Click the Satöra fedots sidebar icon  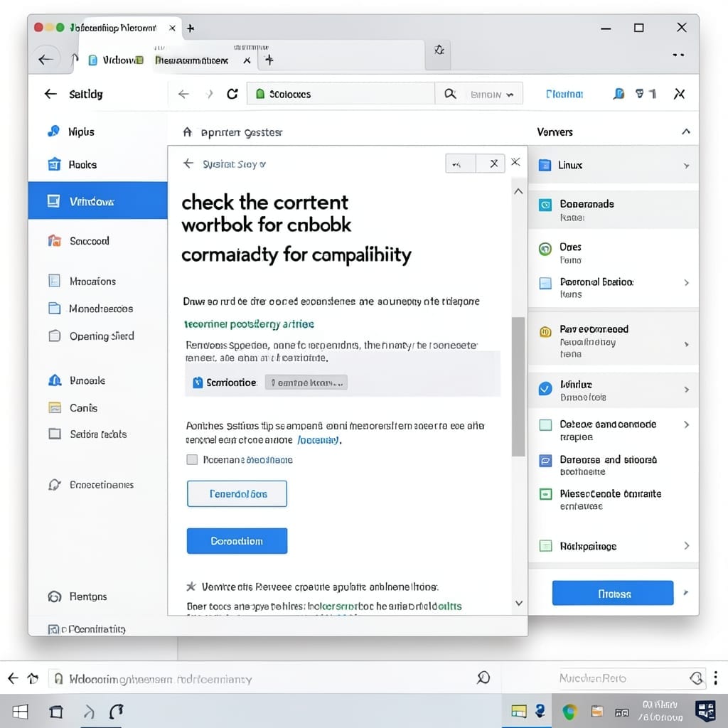pyautogui.click(x=55, y=434)
